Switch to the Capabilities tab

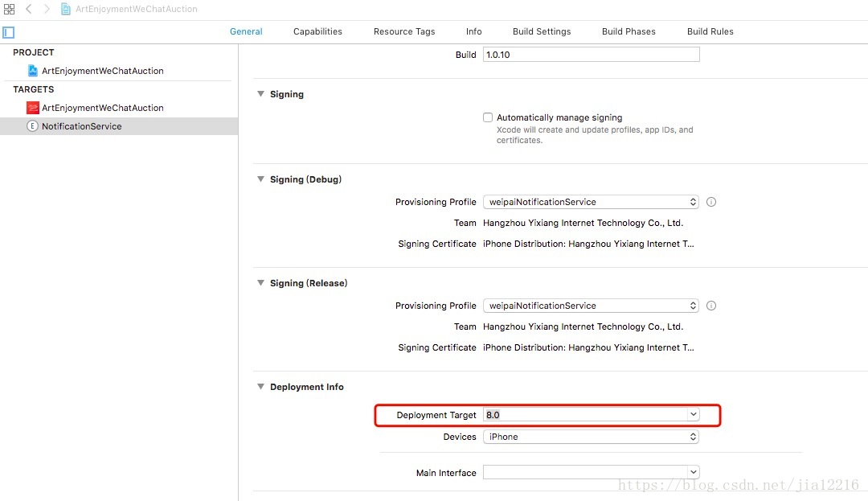317,31
